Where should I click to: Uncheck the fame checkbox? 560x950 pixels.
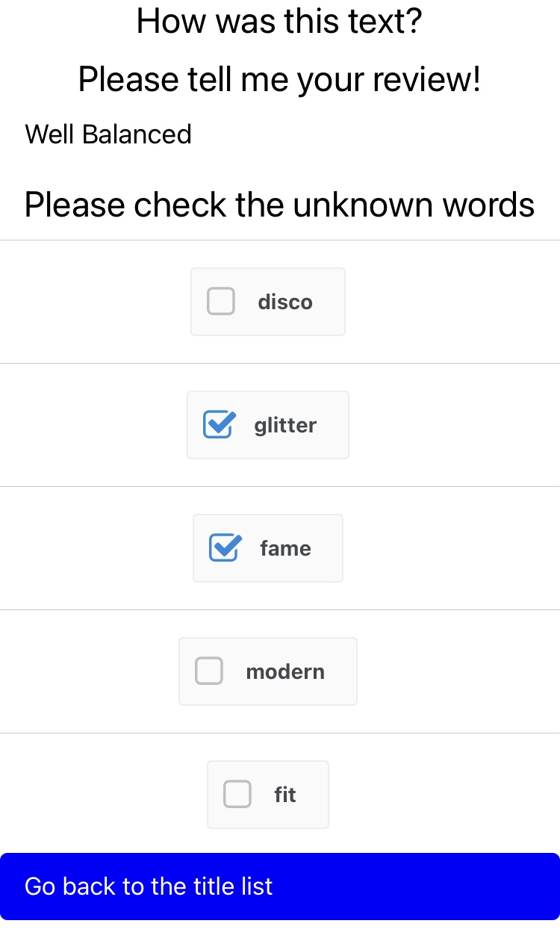pyautogui.click(x=225, y=548)
